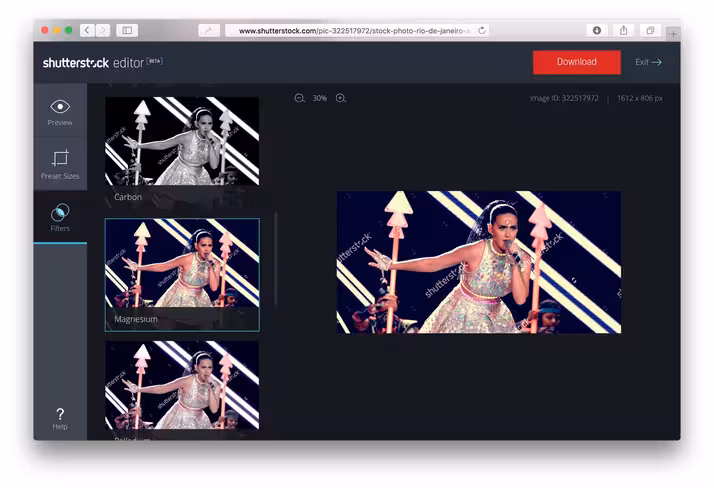714x488 pixels.
Task: Click the red Download button
Action: (576, 62)
